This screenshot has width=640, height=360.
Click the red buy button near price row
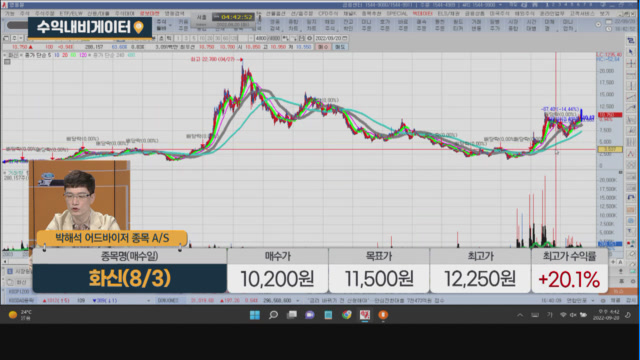pyautogui.click(x=323, y=47)
